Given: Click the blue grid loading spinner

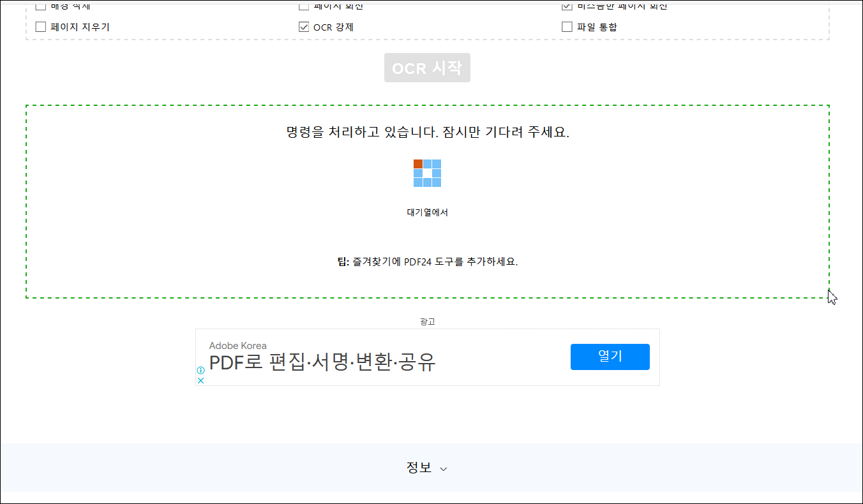Looking at the screenshot, I should click(427, 173).
